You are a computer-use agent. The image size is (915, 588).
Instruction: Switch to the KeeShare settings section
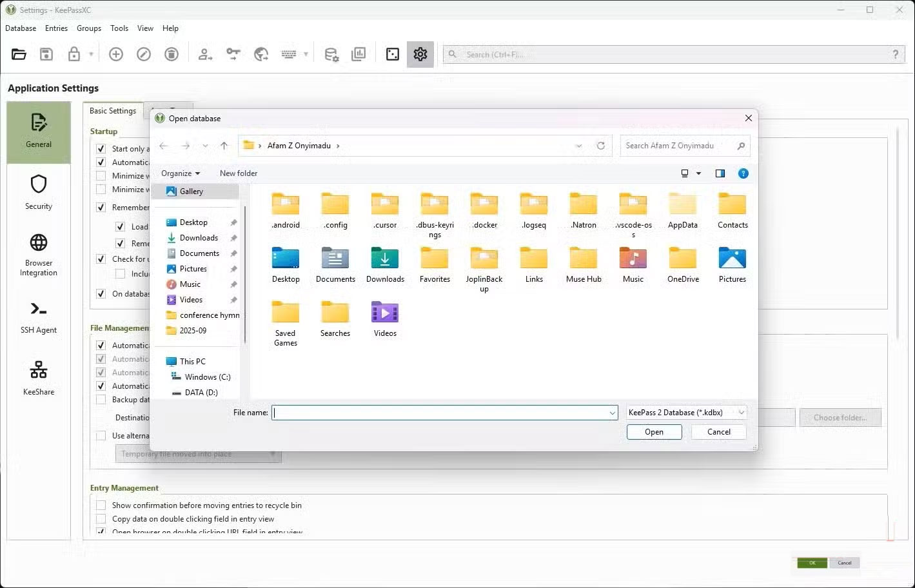(38, 376)
